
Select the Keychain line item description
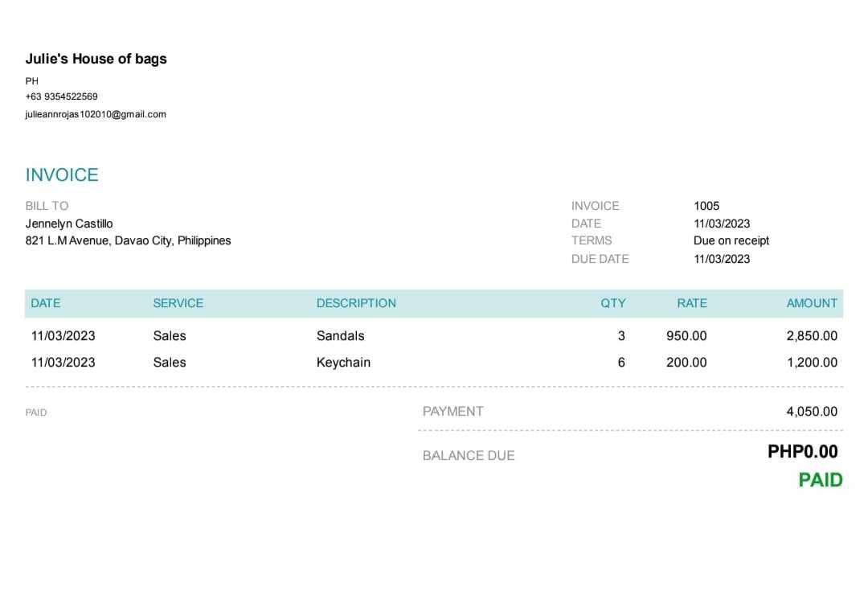343,363
